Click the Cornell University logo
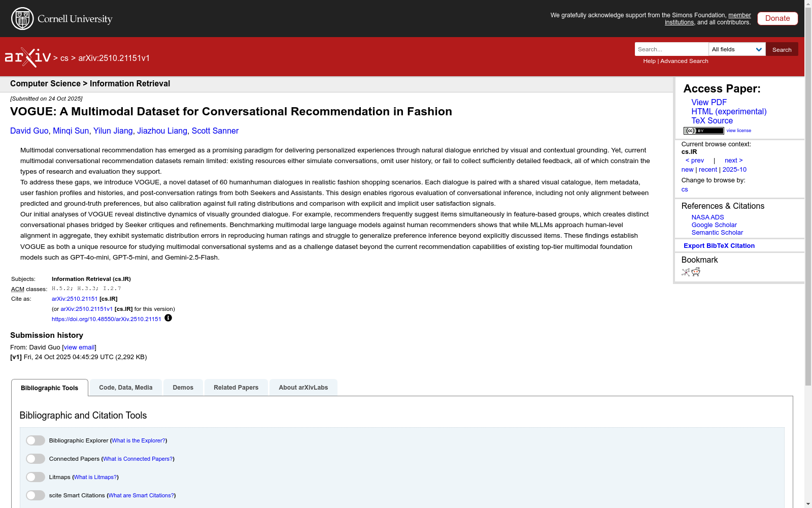The height and width of the screenshot is (508, 812). [62, 19]
